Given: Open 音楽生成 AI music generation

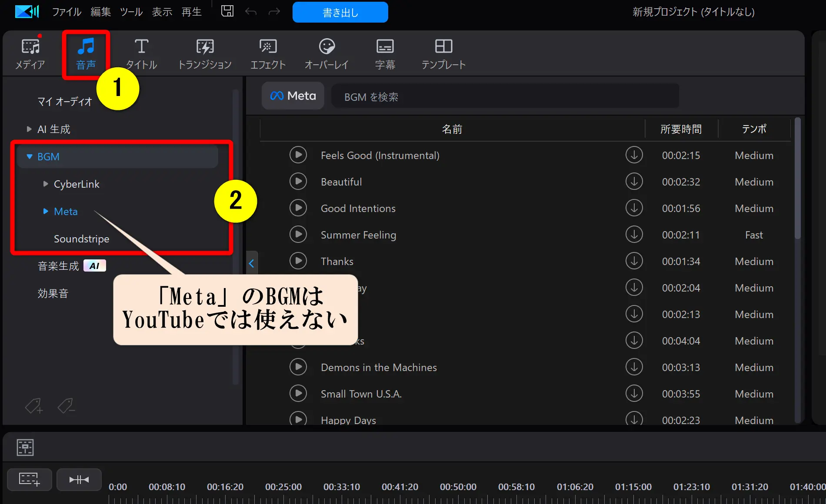Looking at the screenshot, I should click(x=72, y=266).
